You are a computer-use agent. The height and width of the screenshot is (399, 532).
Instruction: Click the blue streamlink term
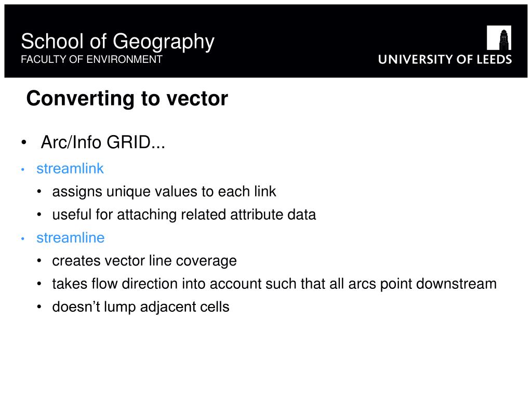(70, 169)
